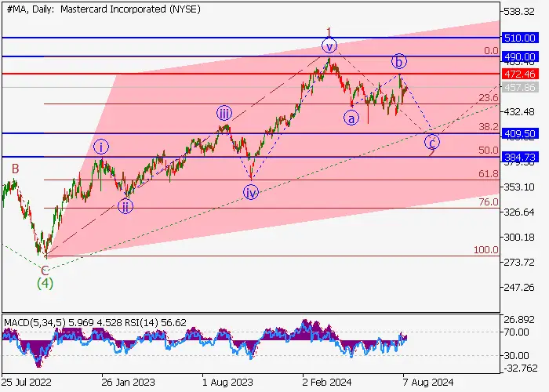The height and width of the screenshot is (392, 549).
Task: Click the 61.8 Fibonacci level label
Action: click(489, 174)
